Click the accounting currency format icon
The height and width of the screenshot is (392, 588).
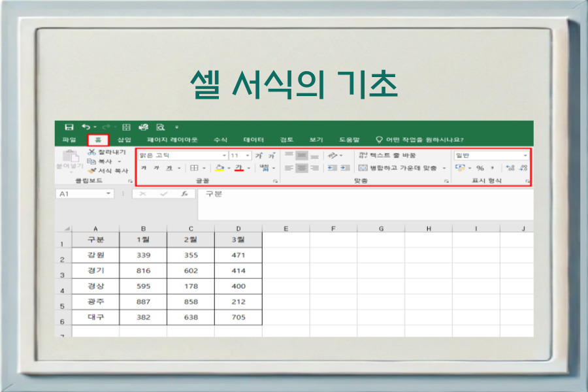point(460,168)
